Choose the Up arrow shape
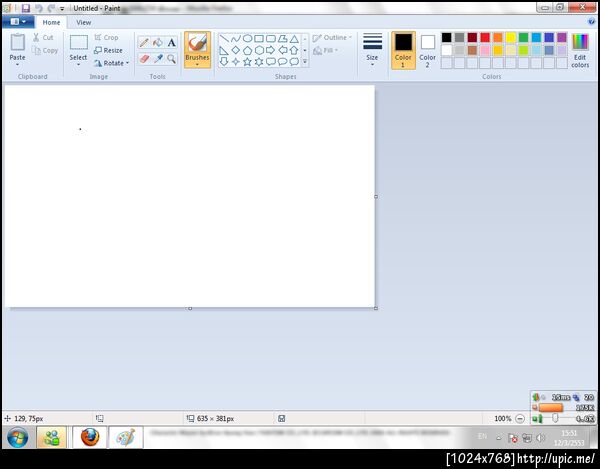This screenshot has height=469, width=600. tap(294, 50)
